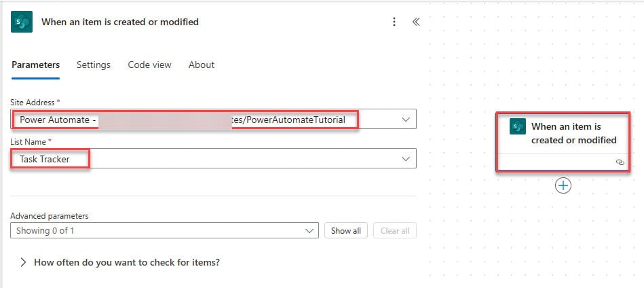
Task: Open the Site Address dropdown arrow
Action: coord(405,120)
